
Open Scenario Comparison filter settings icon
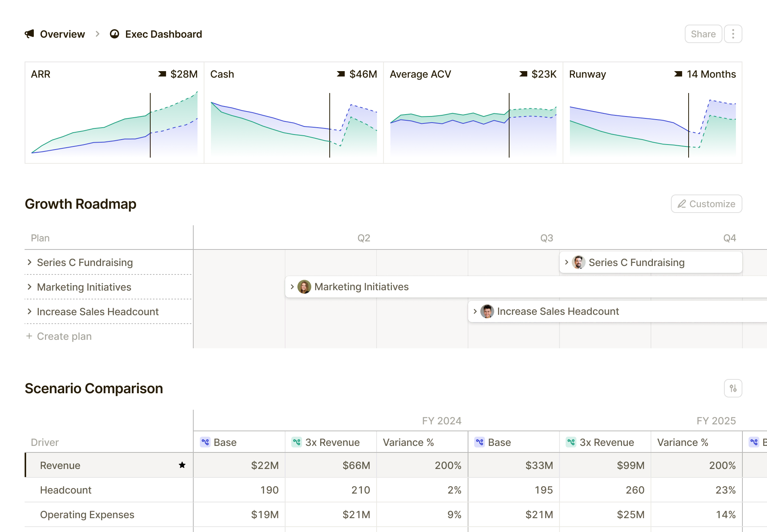733,388
